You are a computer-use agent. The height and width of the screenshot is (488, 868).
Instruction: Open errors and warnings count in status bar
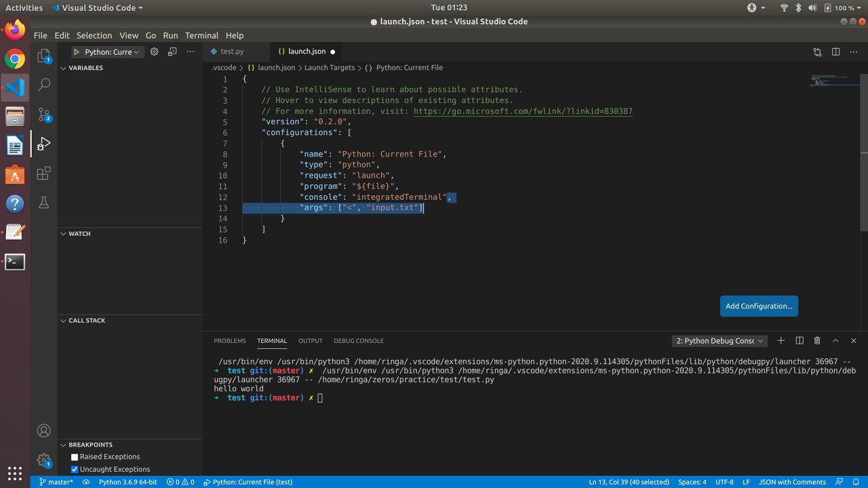pos(180,482)
